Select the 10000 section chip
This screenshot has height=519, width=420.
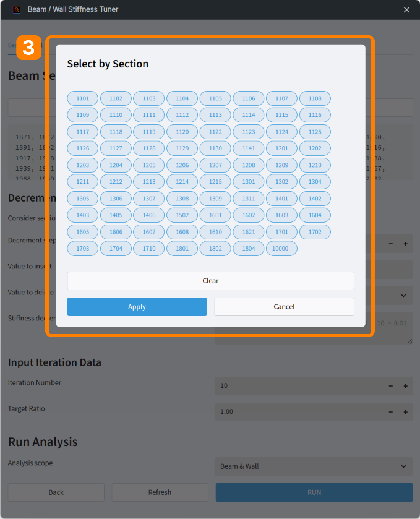tap(280, 248)
